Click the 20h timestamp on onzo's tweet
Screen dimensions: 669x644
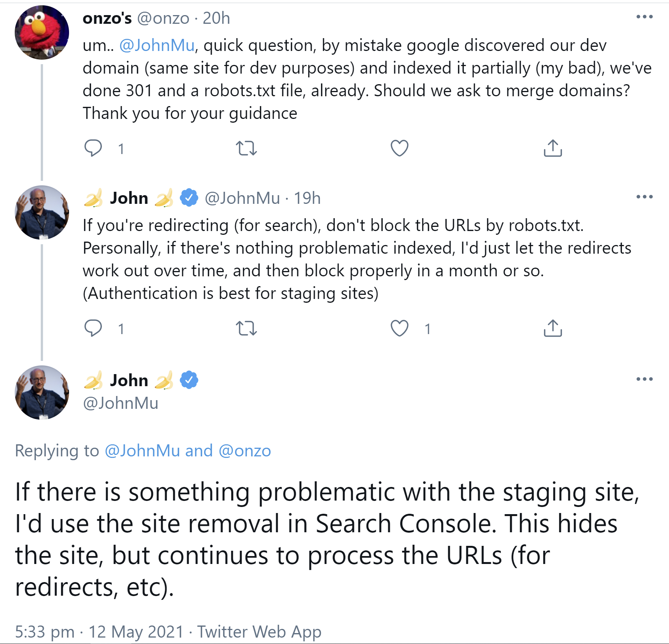pos(216,18)
